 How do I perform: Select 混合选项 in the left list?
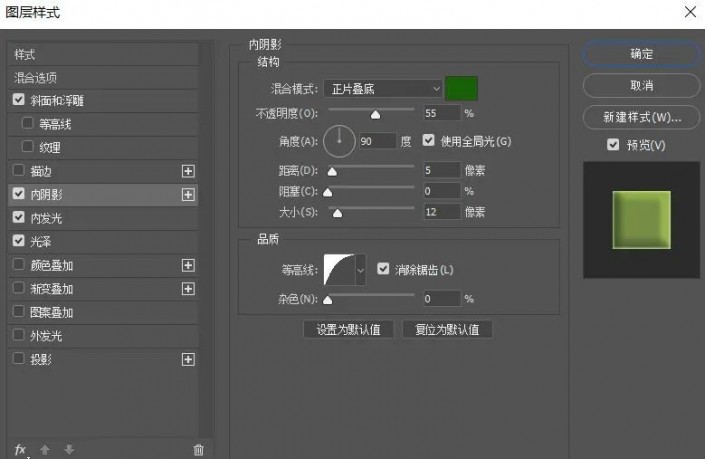[x=103, y=78]
